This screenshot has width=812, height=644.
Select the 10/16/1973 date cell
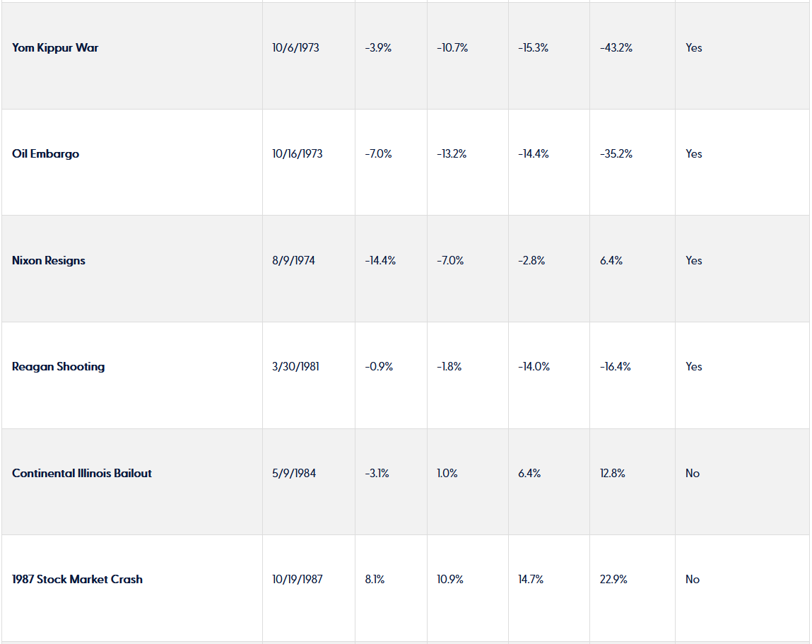pyautogui.click(x=298, y=154)
